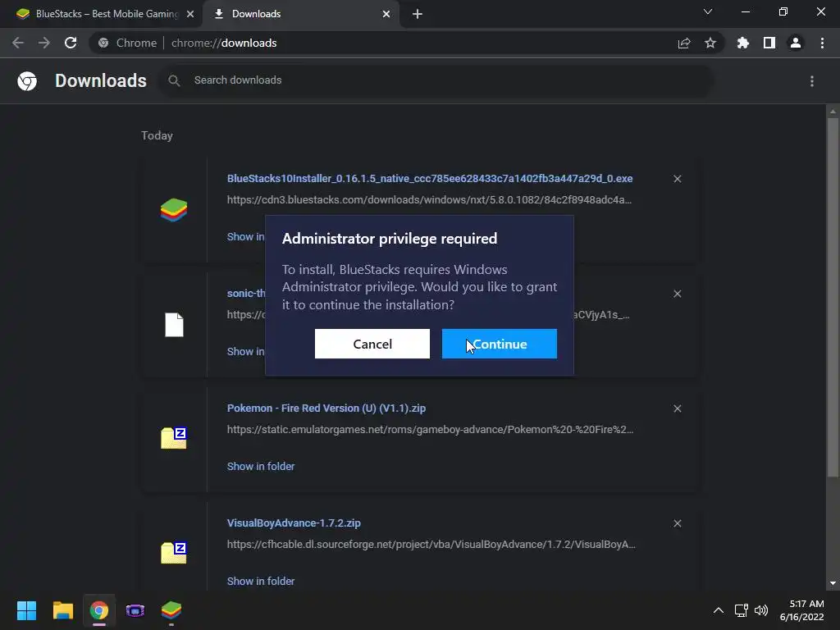Click the Chrome logo next to Downloads
Viewport: 840px width, 630px height.
tap(27, 81)
